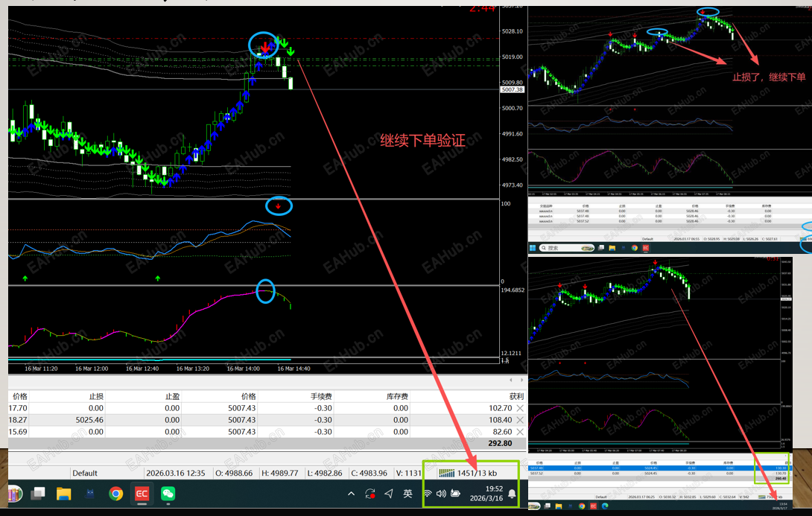Sort trades by the 获利 column header
The image size is (812, 516).
click(x=516, y=396)
